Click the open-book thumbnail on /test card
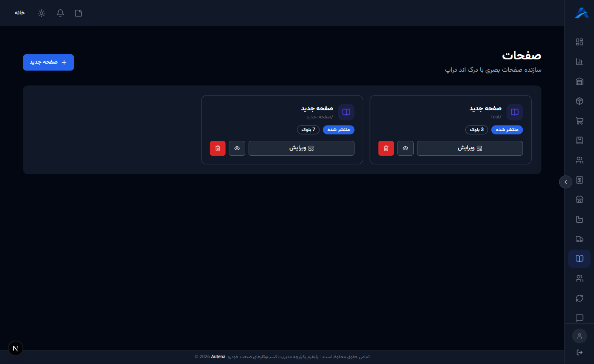Image resolution: width=594 pixels, height=364 pixels. pos(515,112)
